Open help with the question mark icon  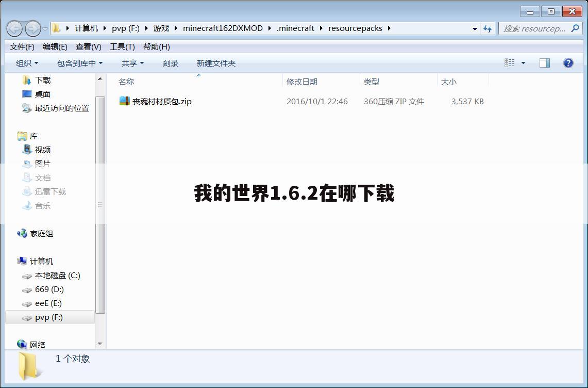click(x=568, y=63)
